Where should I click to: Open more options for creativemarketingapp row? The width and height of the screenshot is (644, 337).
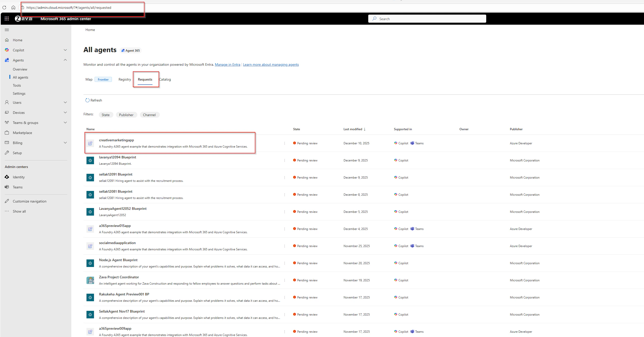click(285, 143)
